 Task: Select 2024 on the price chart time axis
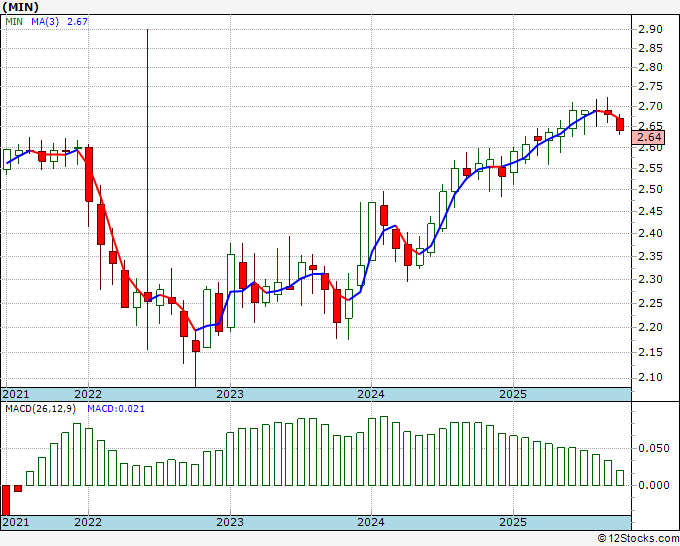(371, 394)
